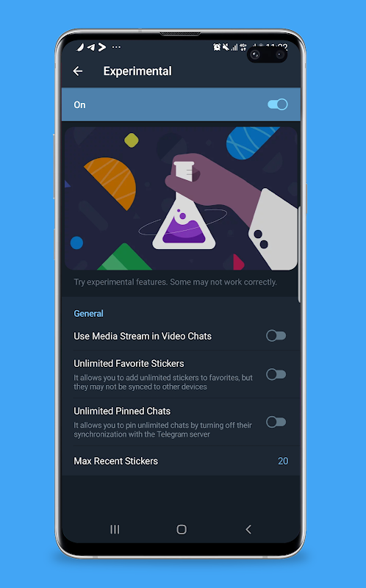
Task: Enable Unlimited Favorite Stickers switch
Action: 276,374
